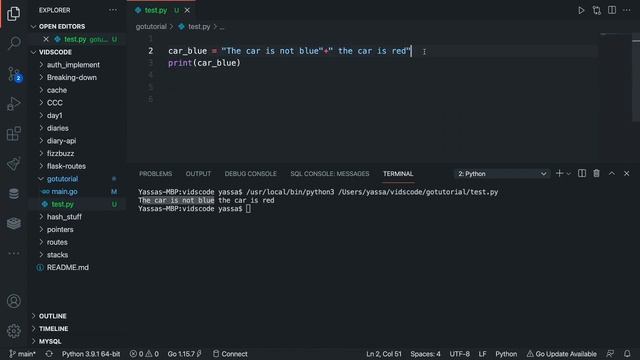Switch to the Problems tab
The height and width of the screenshot is (360, 640).
[x=156, y=174]
